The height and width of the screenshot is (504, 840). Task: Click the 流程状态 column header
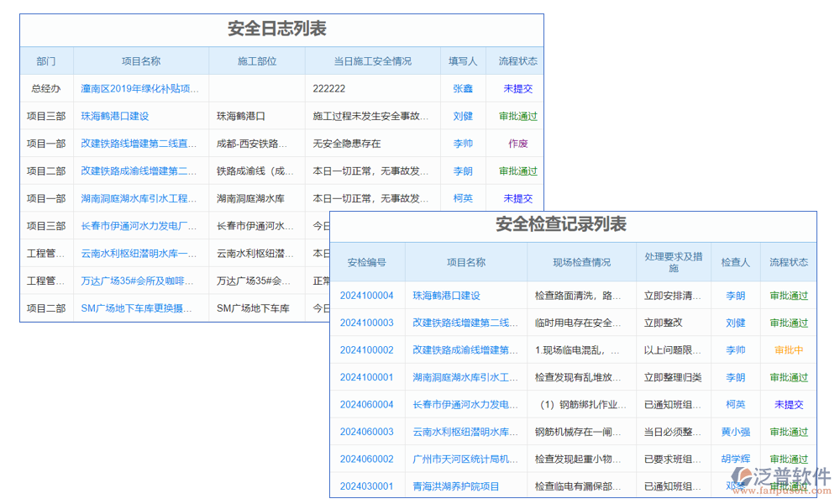click(517, 60)
